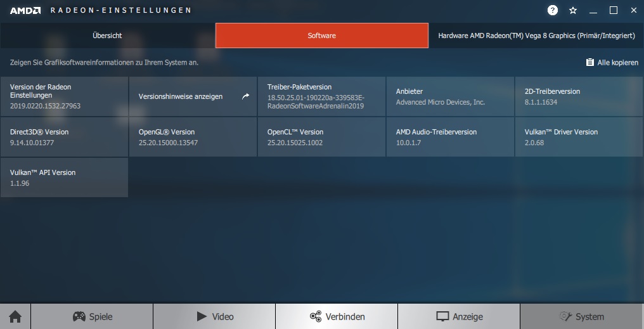Click the star favorites icon
Viewport: 644px width, 329px height.
tap(573, 10)
